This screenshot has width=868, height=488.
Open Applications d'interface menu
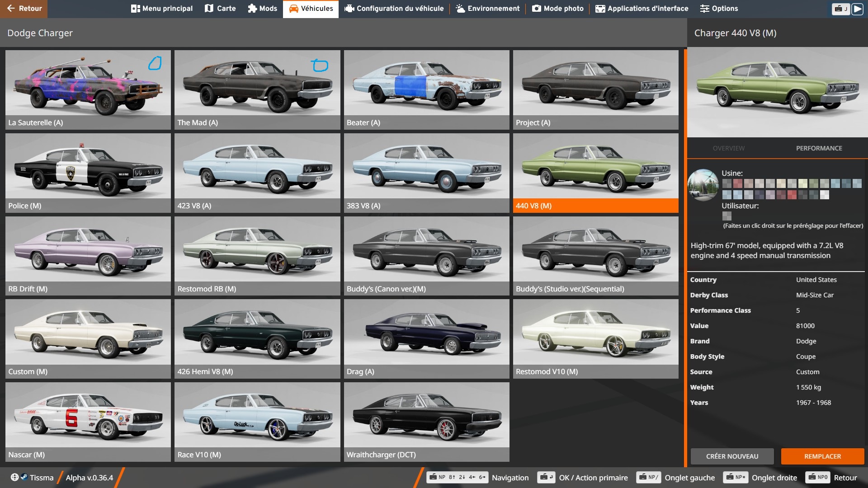[x=642, y=9]
